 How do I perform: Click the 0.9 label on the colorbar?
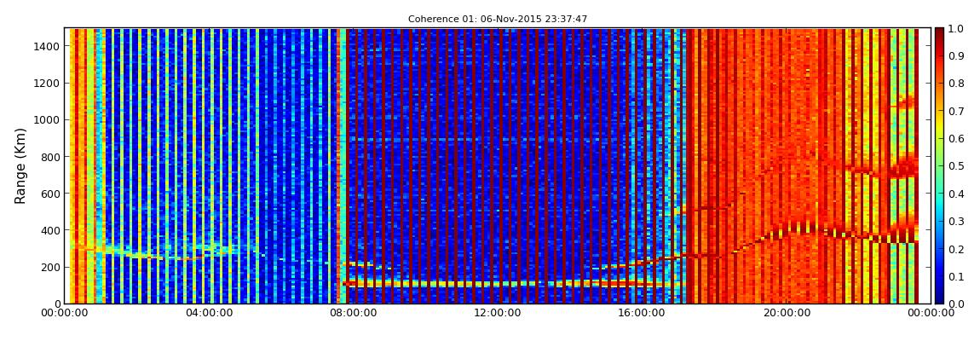(957, 55)
